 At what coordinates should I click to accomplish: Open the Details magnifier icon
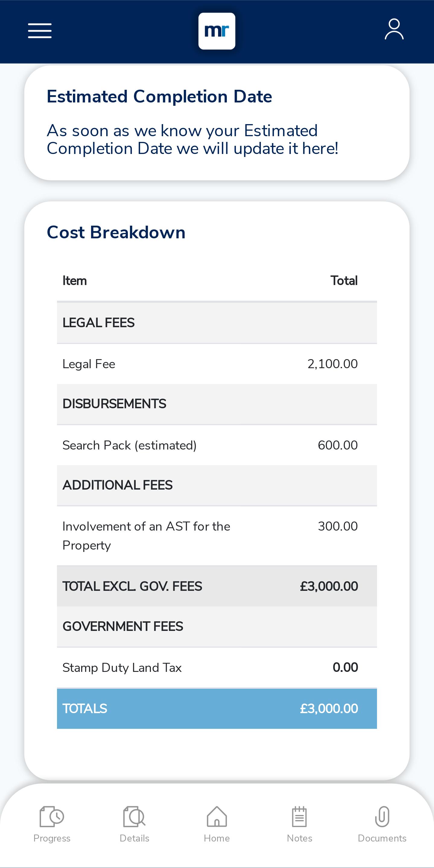pyautogui.click(x=134, y=816)
